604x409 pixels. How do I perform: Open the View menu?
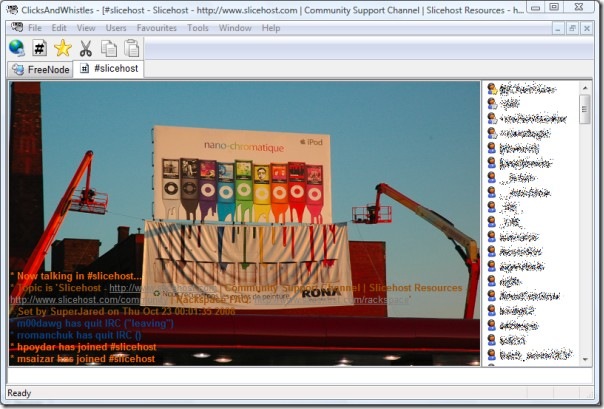(86, 28)
